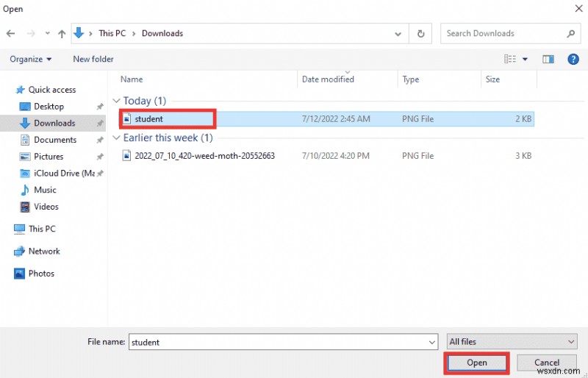
Task: Open Documents in the sidebar
Action: coord(55,140)
